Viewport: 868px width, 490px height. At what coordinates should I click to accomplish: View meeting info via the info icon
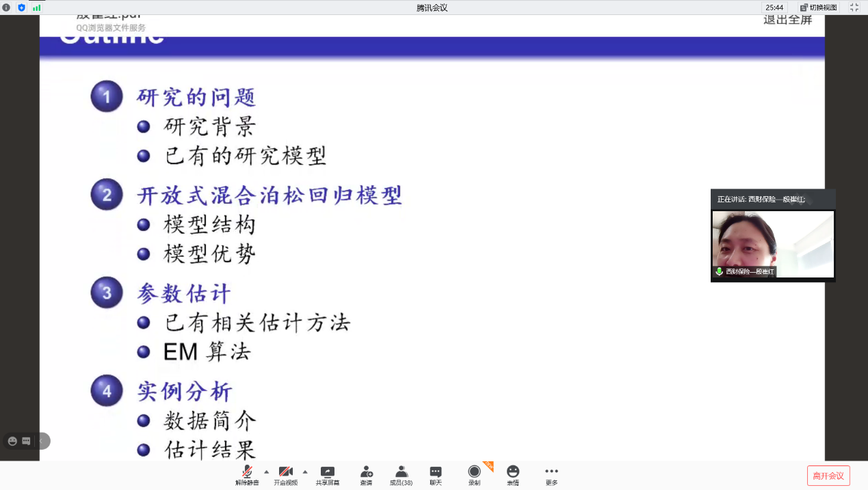[7, 8]
